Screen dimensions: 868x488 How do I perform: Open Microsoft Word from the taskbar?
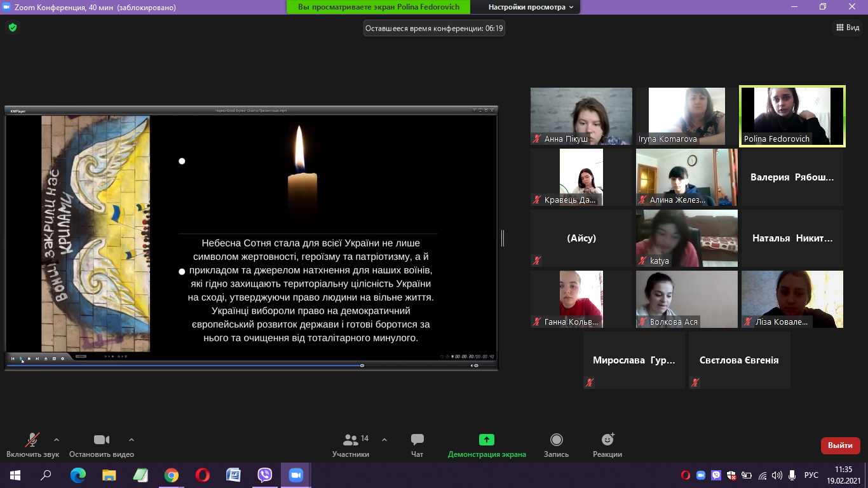pyautogui.click(x=233, y=475)
